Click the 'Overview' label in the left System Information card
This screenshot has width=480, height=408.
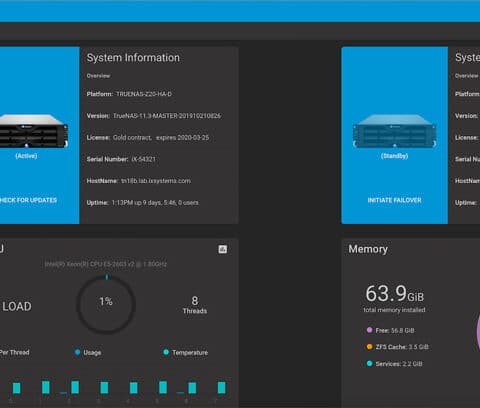coord(98,76)
